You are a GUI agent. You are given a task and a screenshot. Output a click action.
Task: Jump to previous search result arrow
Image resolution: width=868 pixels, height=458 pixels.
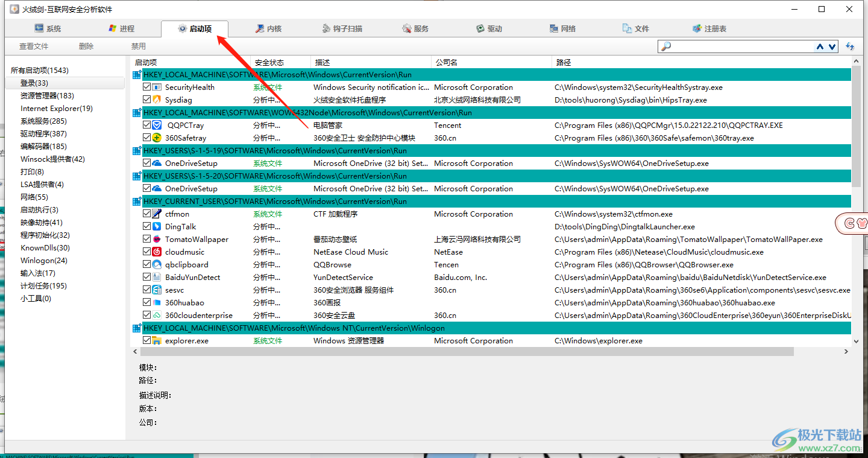(x=820, y=46)
